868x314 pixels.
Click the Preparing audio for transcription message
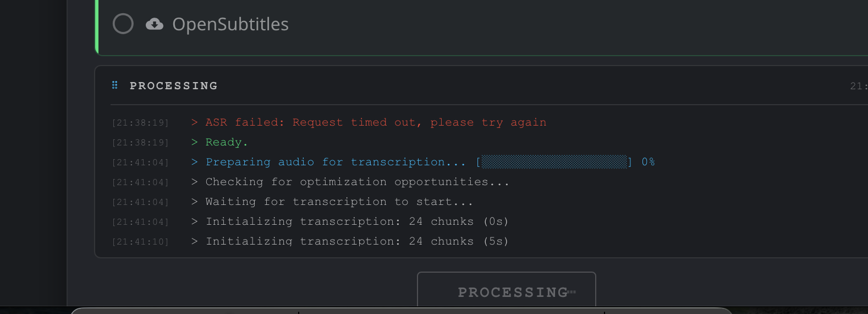coord(336,162)
